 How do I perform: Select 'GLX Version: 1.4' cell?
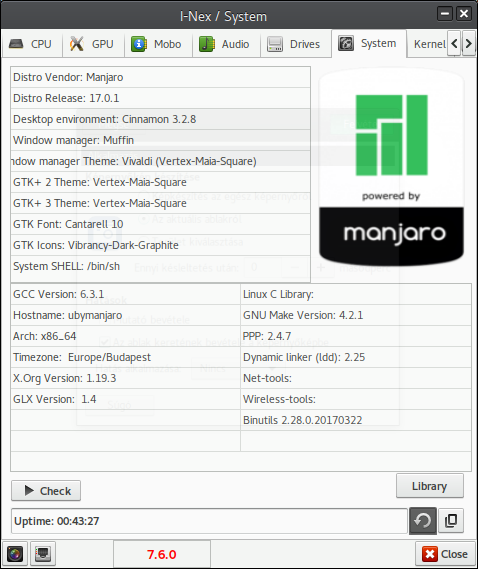(126, 400)
